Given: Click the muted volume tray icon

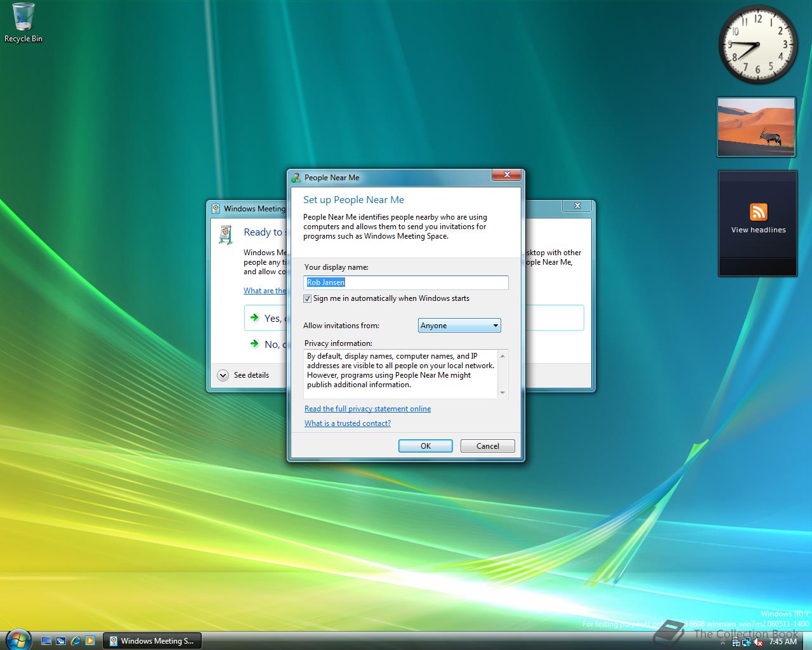Looking at the screenshot, I should click(x=759, y=642).
